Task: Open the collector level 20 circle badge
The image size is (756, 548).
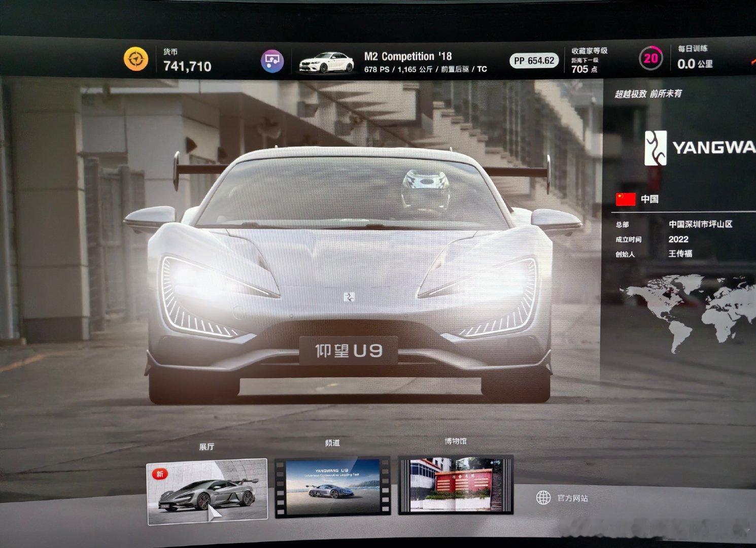Action: pyautogui.click(x=650, y=58)
